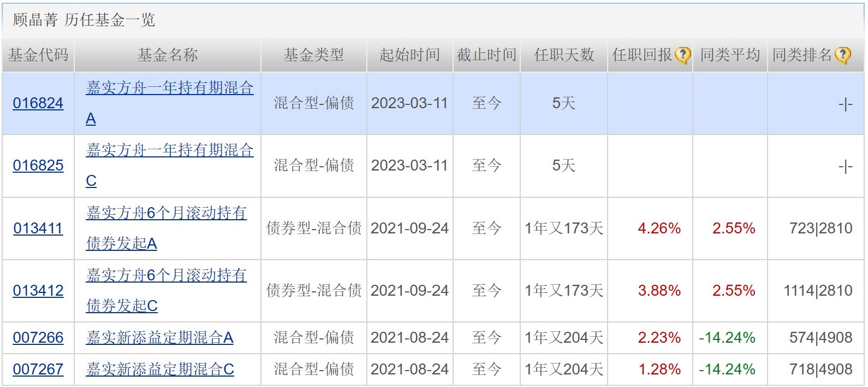Click 混合型-偏债 type in 007267 row

point(314,370)
